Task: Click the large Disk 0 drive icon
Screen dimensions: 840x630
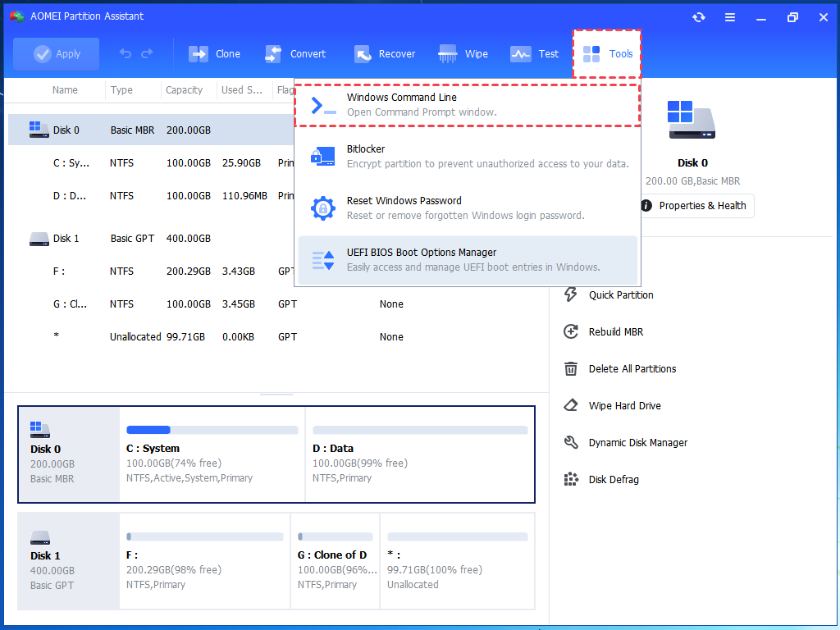Action: (x=691, y=120)
